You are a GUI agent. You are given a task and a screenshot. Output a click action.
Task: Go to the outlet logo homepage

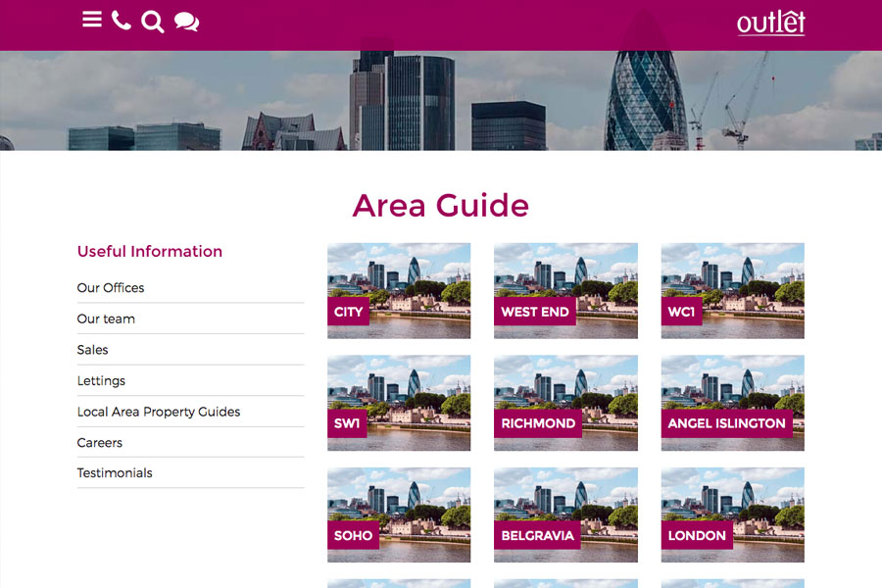click(x=770, y=24)
